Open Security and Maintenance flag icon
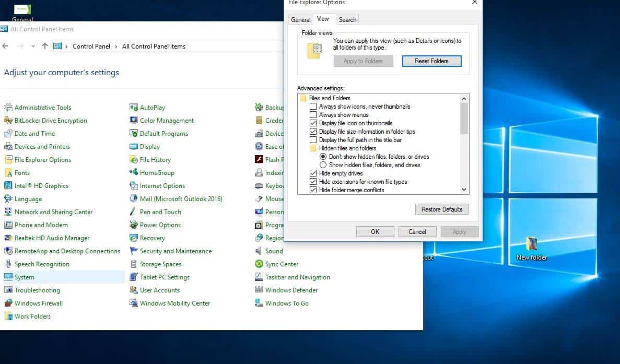This screenshot has width=620, height=364. [x=134, y=251]
